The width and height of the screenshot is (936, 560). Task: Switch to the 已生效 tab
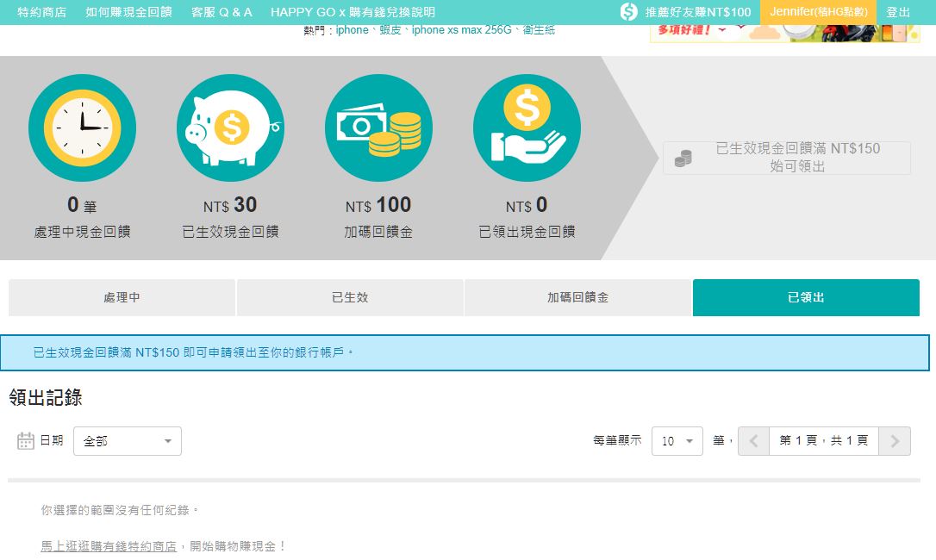[x=350, y=297]
